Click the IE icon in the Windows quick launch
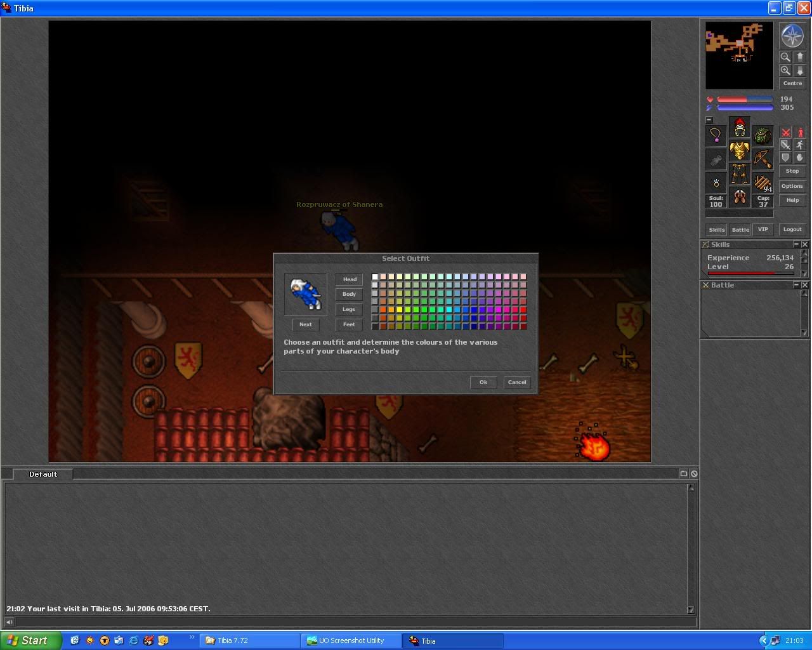 (x=133, y=640)
